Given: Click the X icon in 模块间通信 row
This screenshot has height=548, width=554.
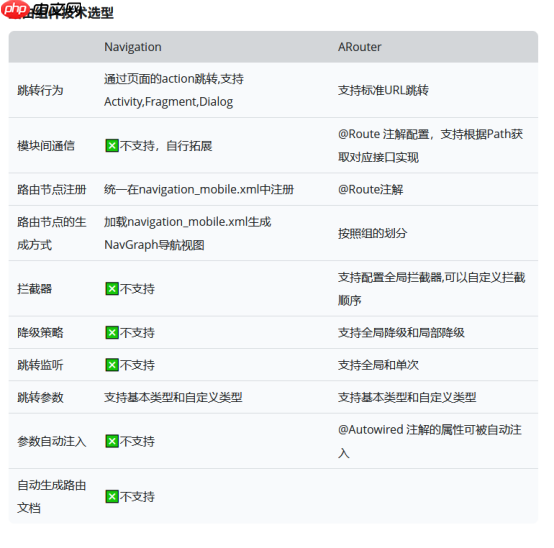Looking at the screenshot, I should [112, 146].
